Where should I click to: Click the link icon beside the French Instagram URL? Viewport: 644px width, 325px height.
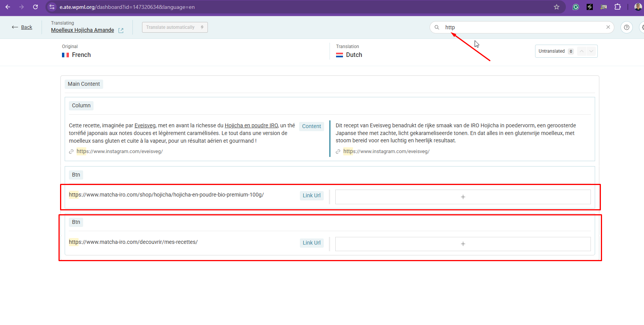click(x=71, y=152)
